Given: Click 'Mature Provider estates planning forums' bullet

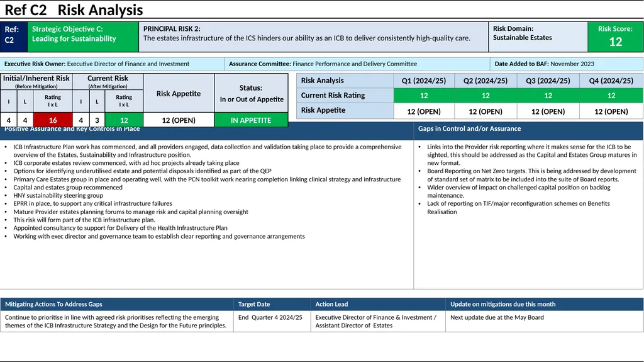Looking at the screenshot, I should 131,212.
